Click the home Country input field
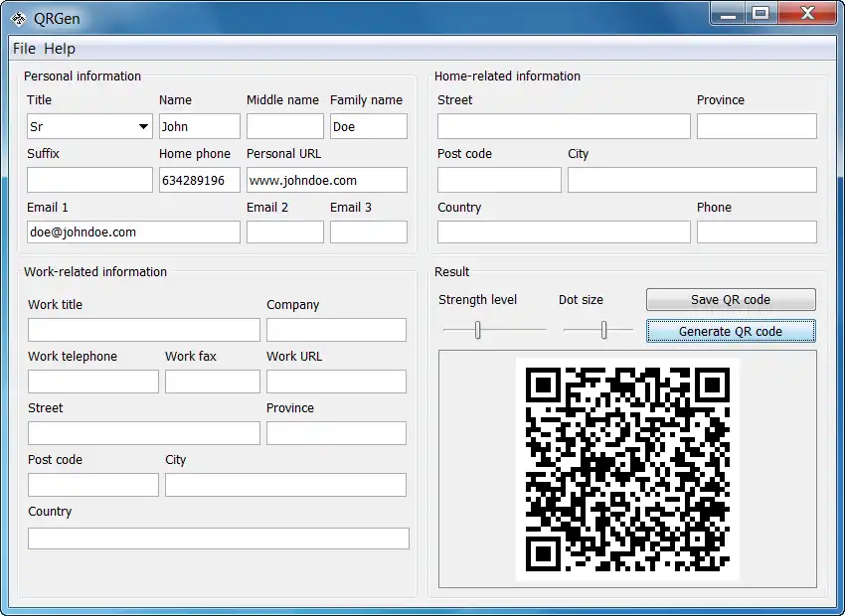Screen dimensions: 845x616 click(x=564, y=232)
